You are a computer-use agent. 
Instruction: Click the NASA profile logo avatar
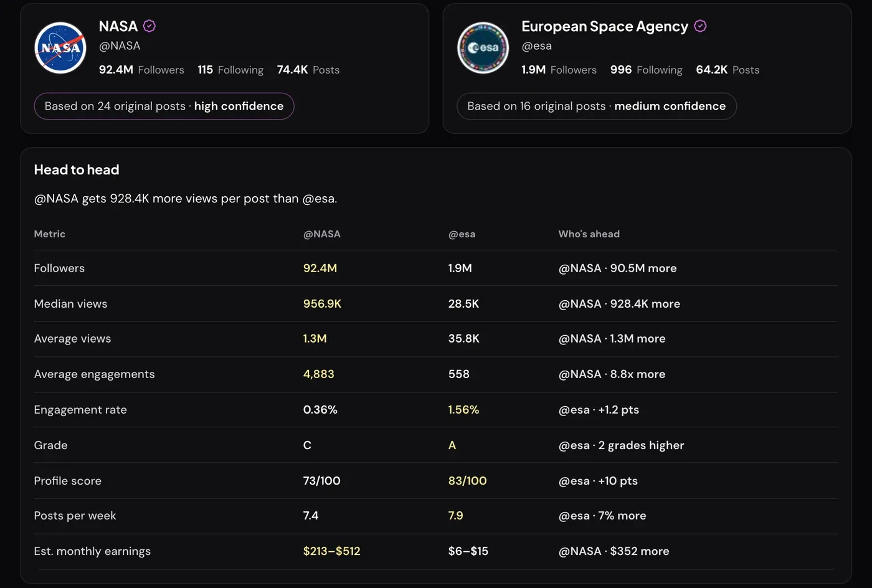60,48
